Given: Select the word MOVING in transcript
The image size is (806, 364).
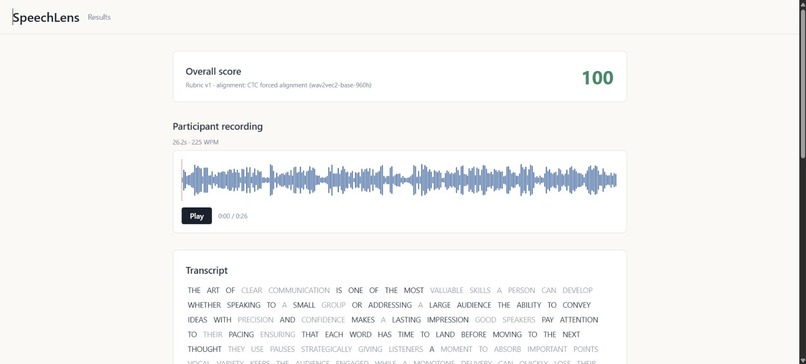Looking at the screenshot, I should pyautogui.click(x=507, y=335).
